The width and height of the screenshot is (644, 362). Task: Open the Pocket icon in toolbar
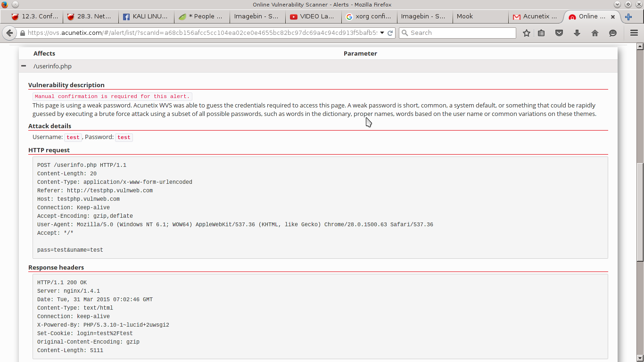[559, 33]
